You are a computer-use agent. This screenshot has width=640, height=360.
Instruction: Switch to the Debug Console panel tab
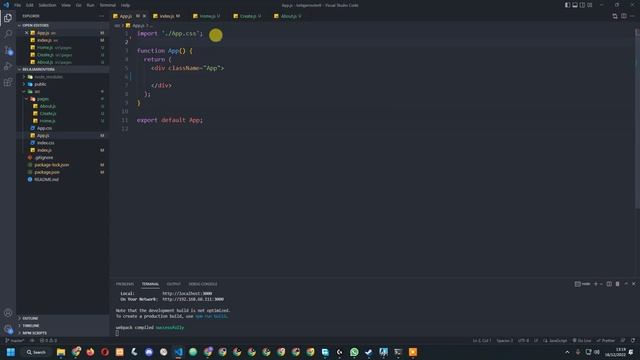(x=203, y=284)
